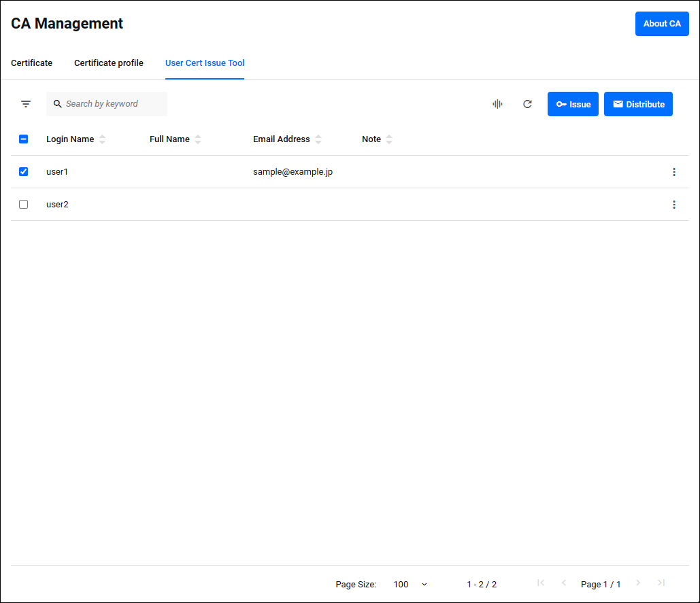The image size is (700, 603).
Task: Go to next page
Action: click(638, 583)
